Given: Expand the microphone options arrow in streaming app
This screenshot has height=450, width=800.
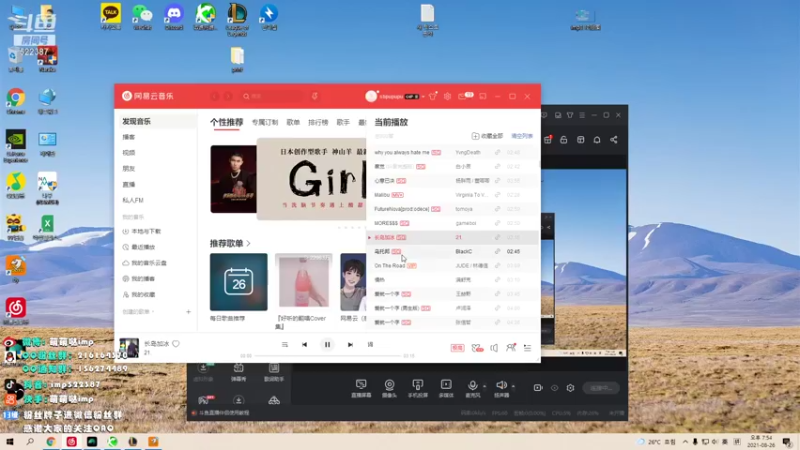Looking at the screenshot, I should point(485,386).
